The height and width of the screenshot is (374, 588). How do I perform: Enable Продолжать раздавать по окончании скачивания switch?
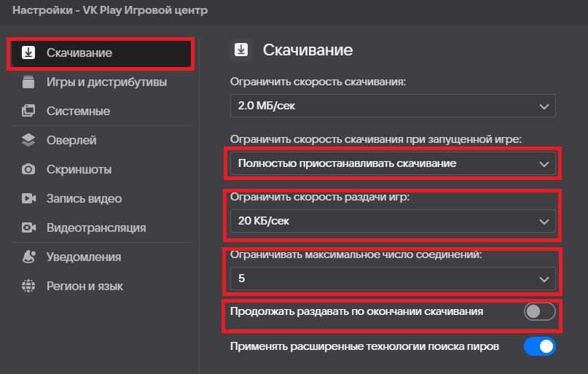[540, 312]
